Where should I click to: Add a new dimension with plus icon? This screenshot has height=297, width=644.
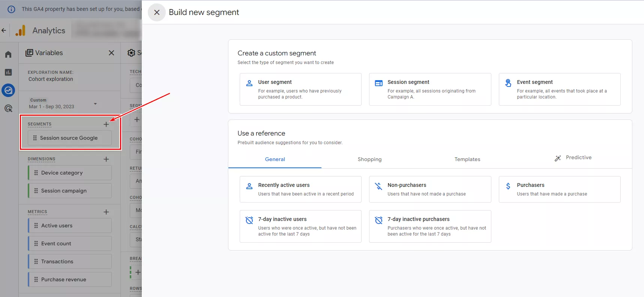tap(106, 159)
